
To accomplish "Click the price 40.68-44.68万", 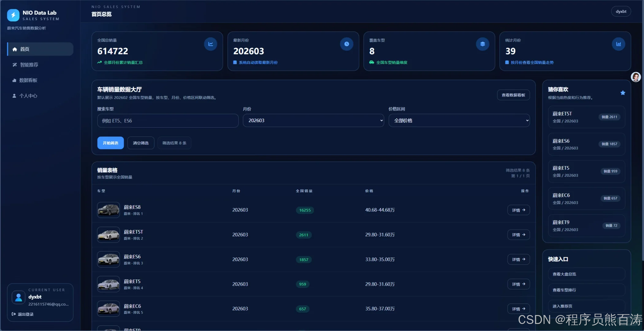I will pos(380,210).
